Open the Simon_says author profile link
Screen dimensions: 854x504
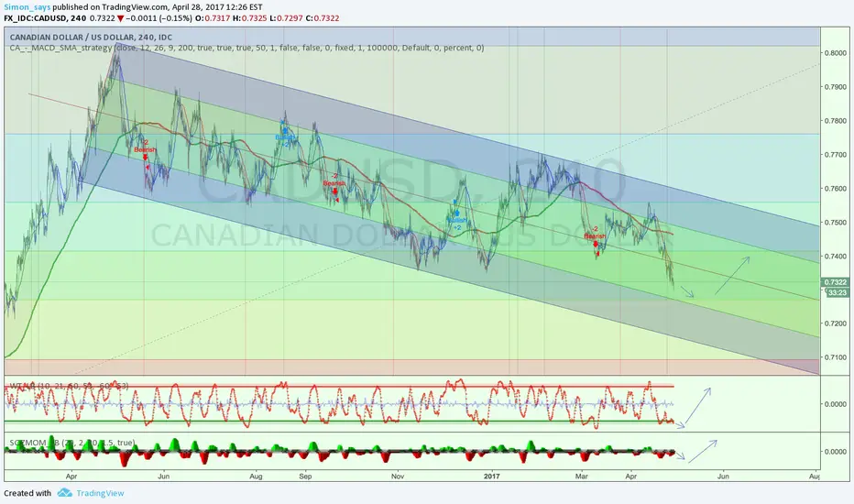27,7
